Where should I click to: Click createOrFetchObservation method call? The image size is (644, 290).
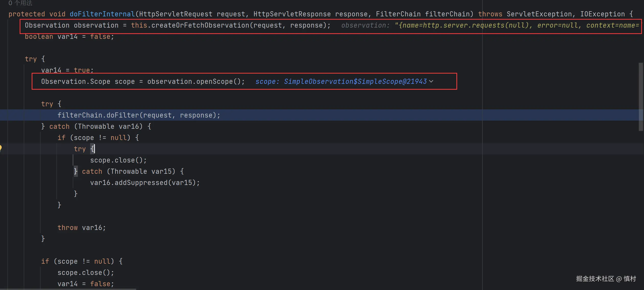pos(200,26)
